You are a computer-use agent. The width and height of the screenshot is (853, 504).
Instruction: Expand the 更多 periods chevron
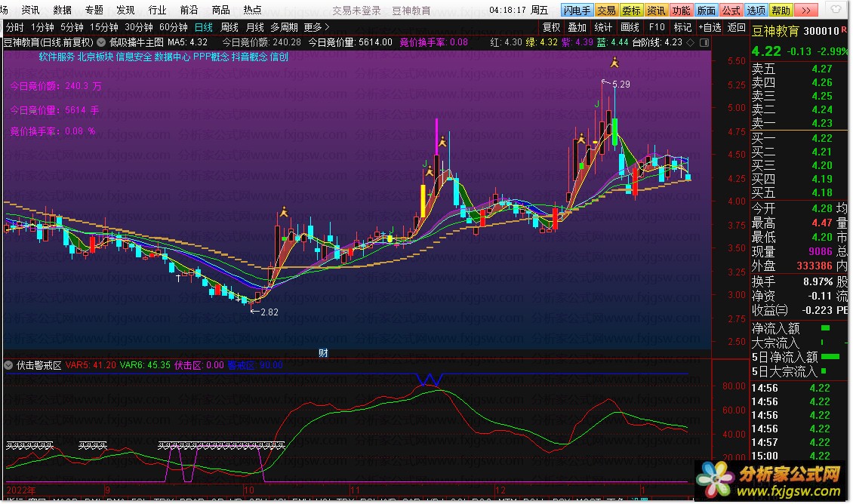pos(327,26)
